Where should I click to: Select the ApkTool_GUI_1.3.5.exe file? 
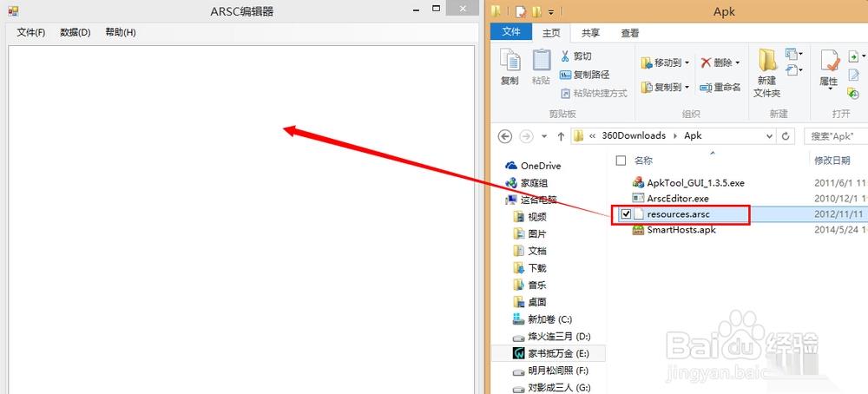696,182
